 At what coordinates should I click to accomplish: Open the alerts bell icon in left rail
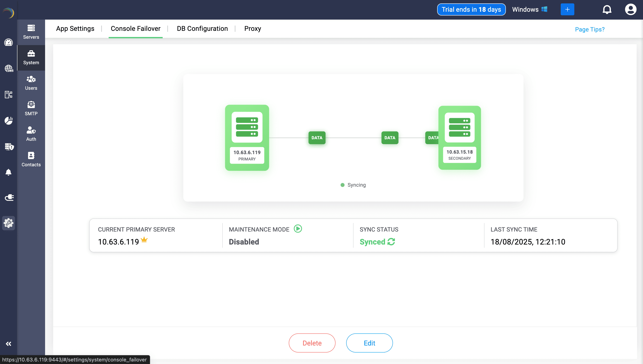point(9,172)
